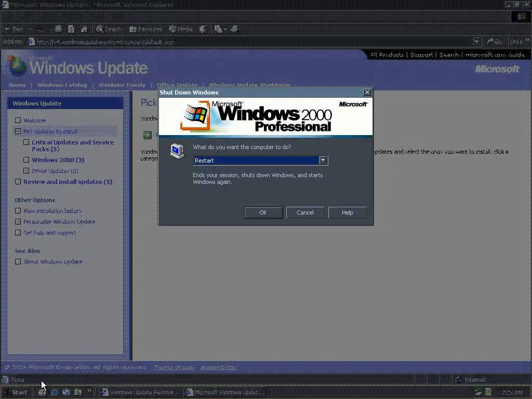532x399 pixels.
Task: Open the Windows 2000 (3) link
Action: [58, 160]
